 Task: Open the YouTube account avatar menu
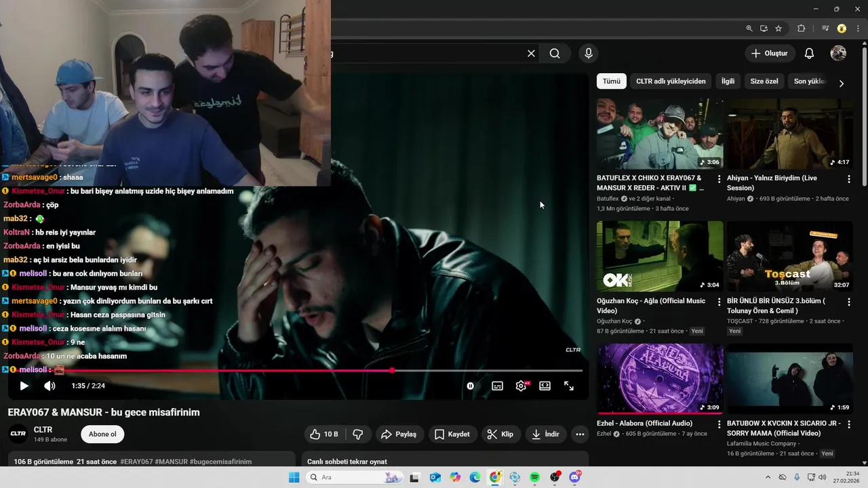click(838, 54)
